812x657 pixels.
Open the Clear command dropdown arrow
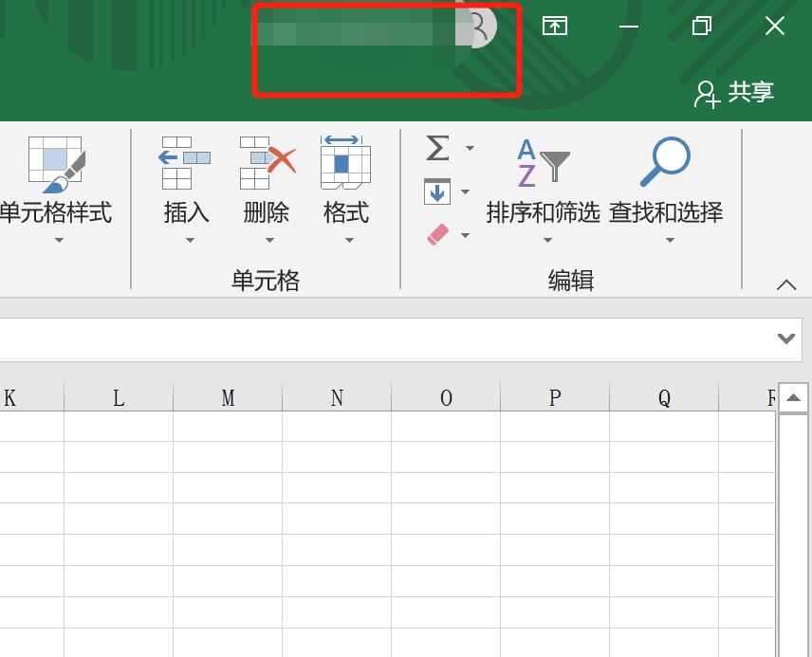click(x=465, y=234)
